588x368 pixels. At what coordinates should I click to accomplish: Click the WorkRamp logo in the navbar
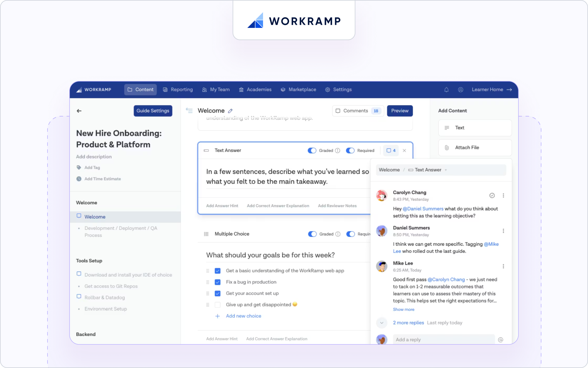[x=94, y=90]
